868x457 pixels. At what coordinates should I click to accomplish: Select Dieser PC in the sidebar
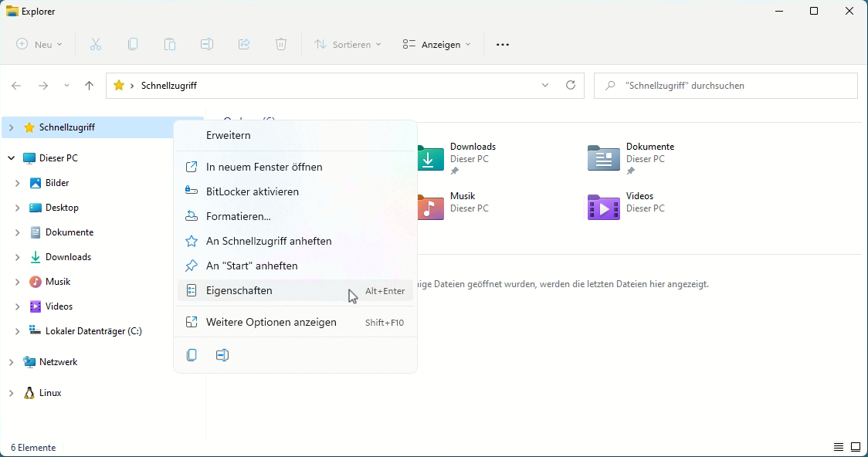(58, 158)
